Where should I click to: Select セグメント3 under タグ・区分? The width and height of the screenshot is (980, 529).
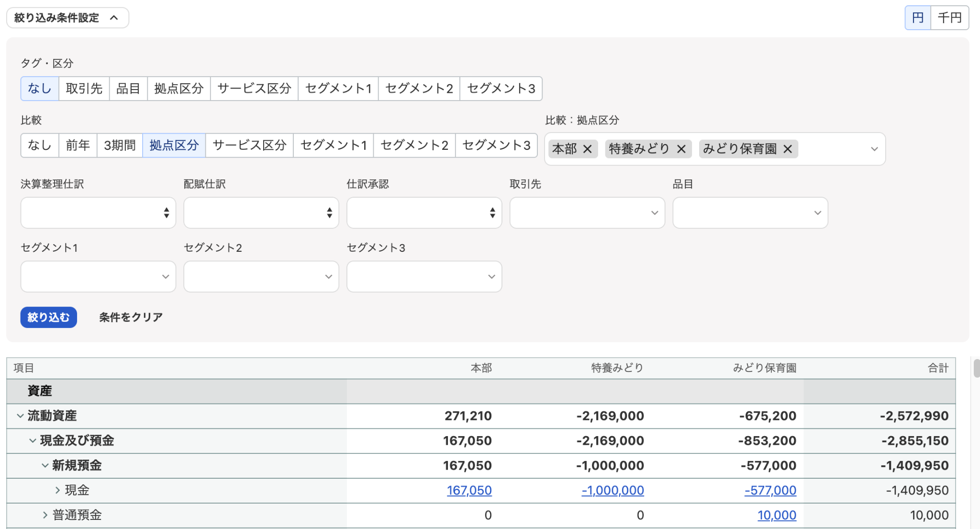click(501, 89)
